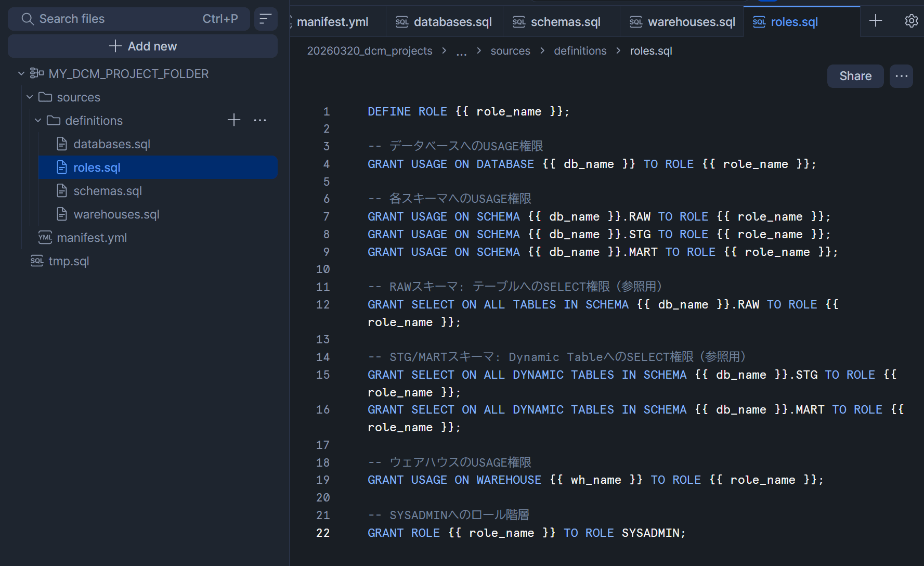The image size is (924, 566).
Task: Switch to the warehouses.sql tab
Action: [683, 22]
